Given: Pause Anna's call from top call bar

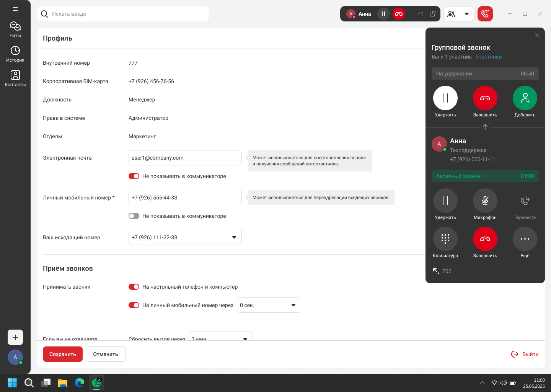Looking at the screenshot, I should 383,14.
